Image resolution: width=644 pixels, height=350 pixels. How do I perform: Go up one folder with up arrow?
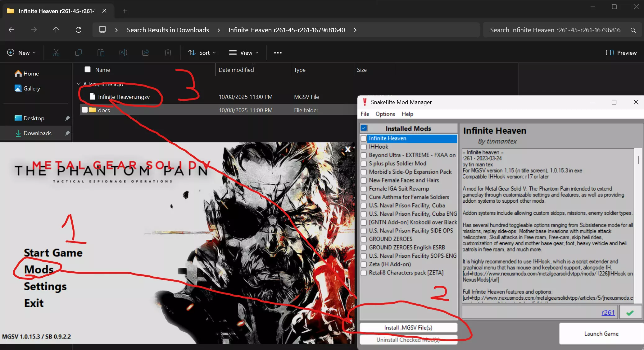(56, 30)
